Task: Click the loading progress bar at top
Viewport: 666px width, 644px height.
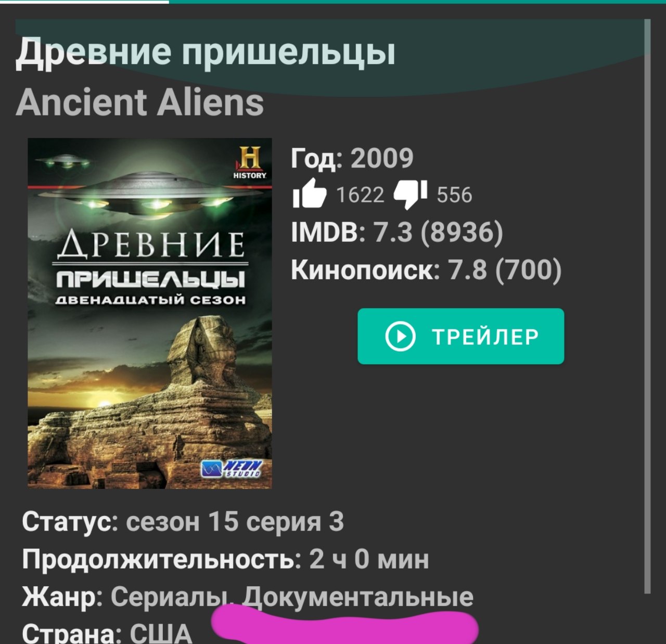Action: coord(333,2)
